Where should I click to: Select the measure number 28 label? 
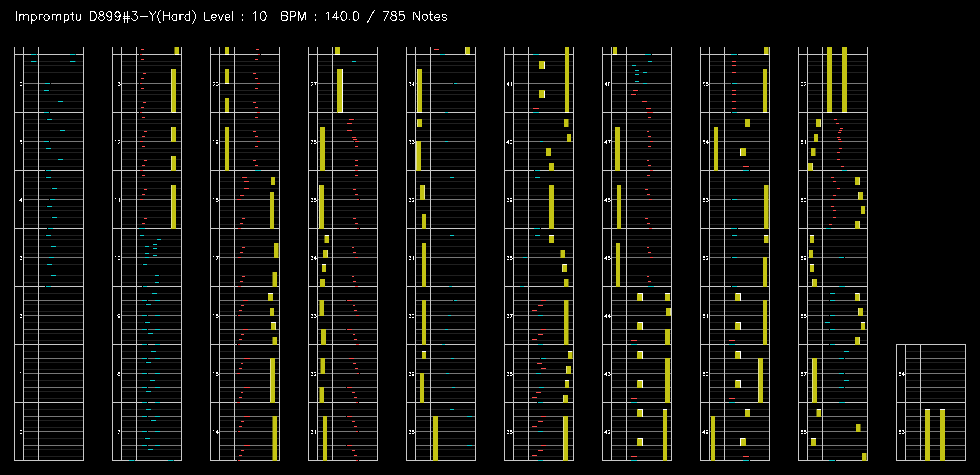(411, 432)
